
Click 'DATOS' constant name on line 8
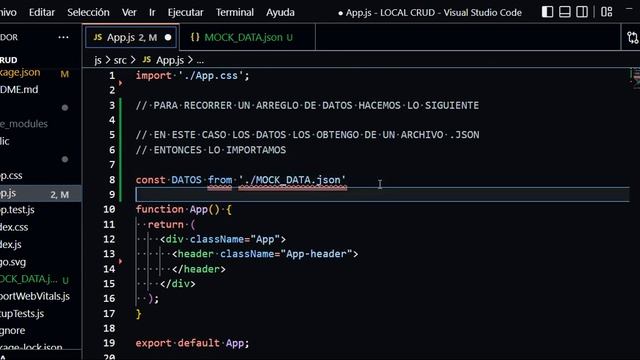pyautogui.click(x=186, y=180)
